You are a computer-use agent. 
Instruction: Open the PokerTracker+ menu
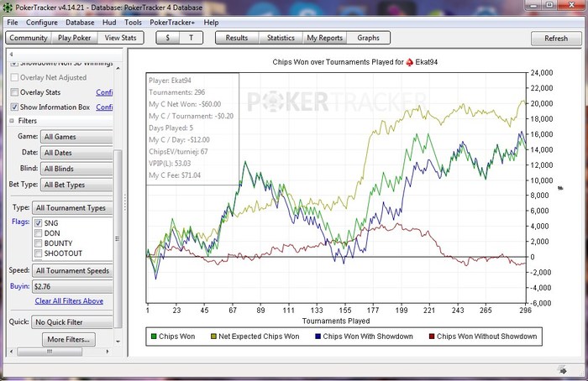172,23
